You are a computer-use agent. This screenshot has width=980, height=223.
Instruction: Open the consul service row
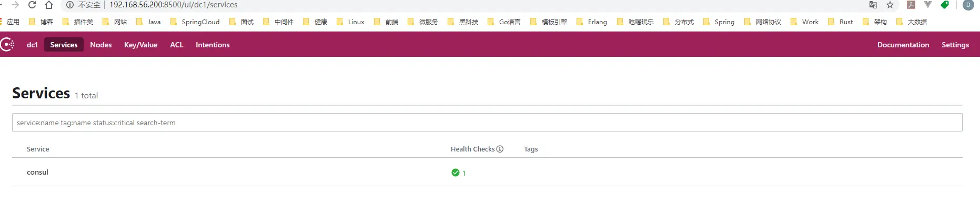coord(487,172)
